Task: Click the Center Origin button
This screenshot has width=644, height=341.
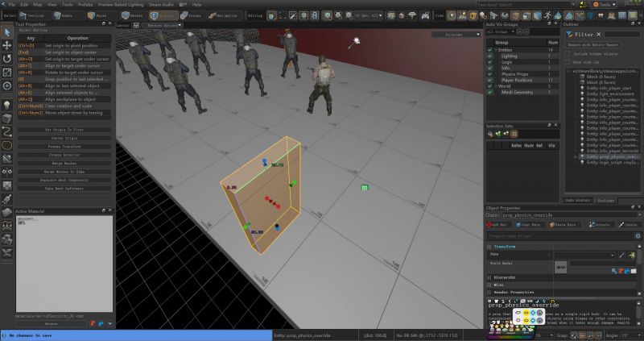Action: [x=64, y=138]
